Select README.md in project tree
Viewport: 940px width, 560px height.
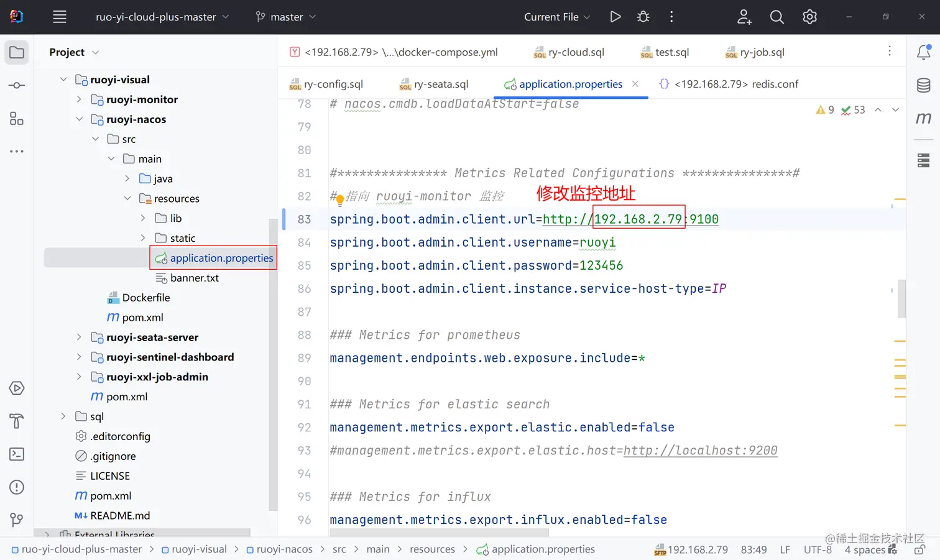[x=113, y=515]
